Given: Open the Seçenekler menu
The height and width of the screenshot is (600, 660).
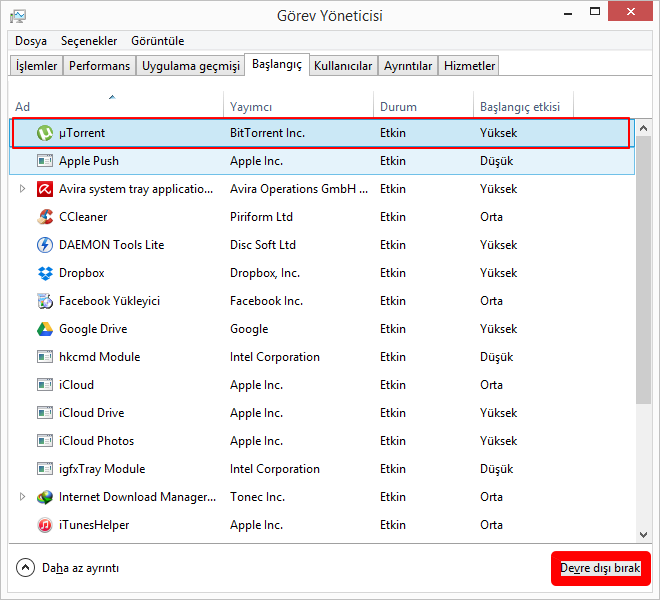Looking at the screenshot, I should pos(89,41).
